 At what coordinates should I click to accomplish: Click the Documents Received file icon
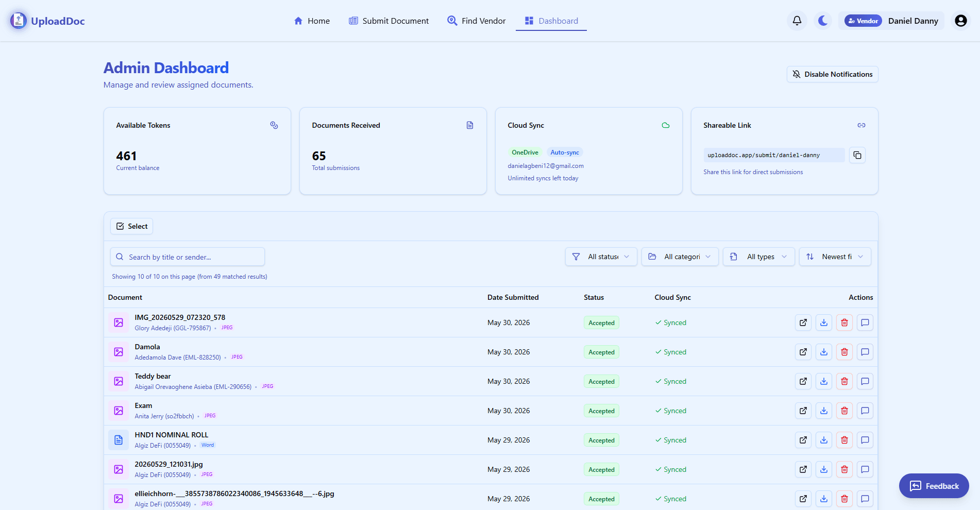point(470,125)
